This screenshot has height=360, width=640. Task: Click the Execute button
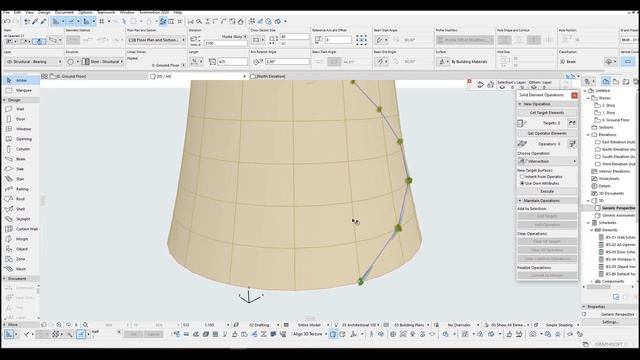tap(547, 191)
